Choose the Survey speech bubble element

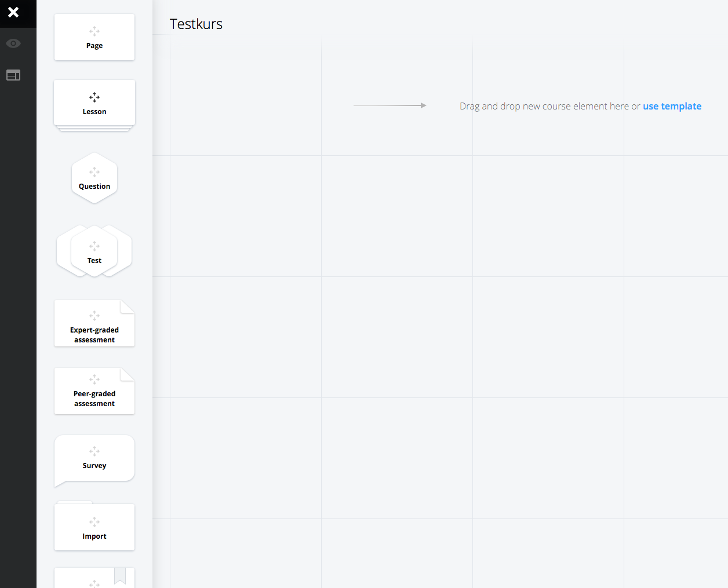[94, 459]
